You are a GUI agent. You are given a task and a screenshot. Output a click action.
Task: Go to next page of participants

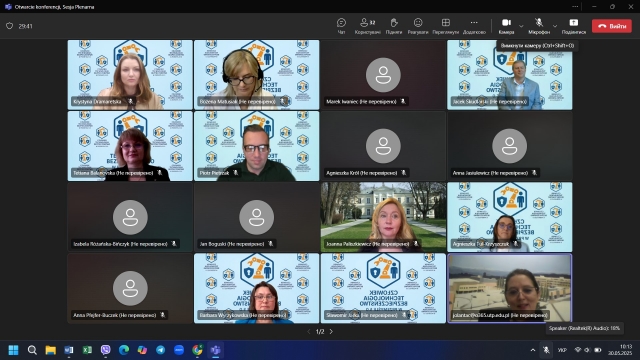coord(331,331)
